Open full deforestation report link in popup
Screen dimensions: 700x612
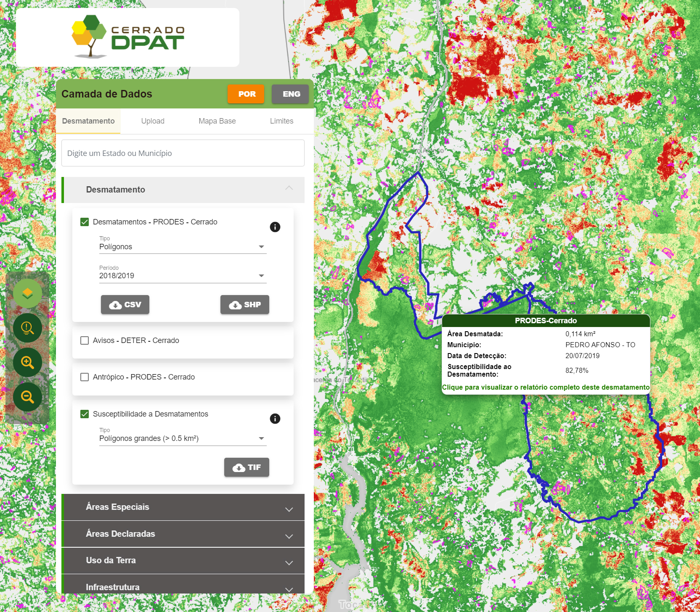546,387
